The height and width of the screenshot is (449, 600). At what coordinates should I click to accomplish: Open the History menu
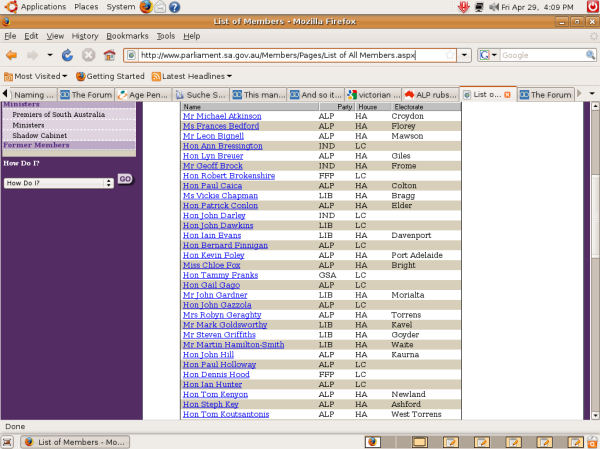click(85, 36)
